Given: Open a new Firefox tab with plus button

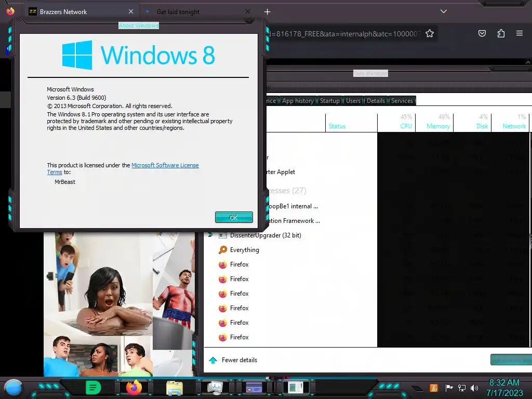Looking at the screenshot, I should click(x=268, y=12).
